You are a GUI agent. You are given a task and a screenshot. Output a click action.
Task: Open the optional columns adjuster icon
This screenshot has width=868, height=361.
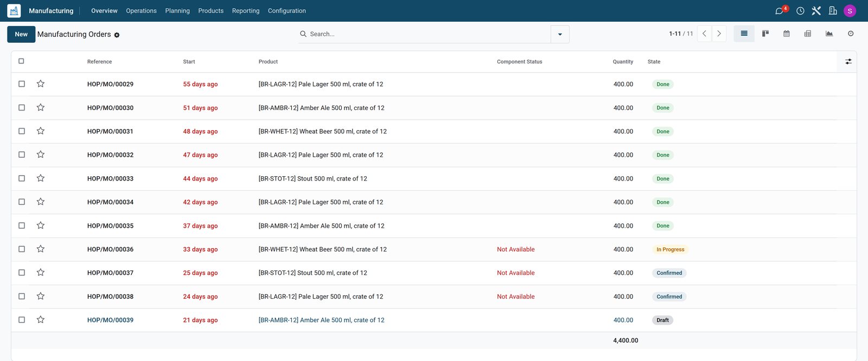pyautogui.click(x=848, y=62)
